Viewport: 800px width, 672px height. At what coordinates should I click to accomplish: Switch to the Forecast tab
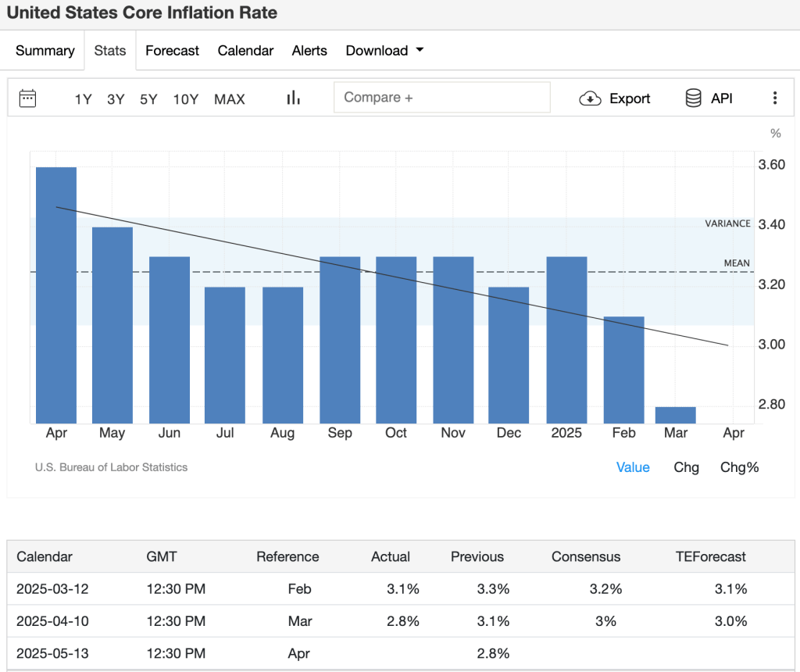point(172,50)
